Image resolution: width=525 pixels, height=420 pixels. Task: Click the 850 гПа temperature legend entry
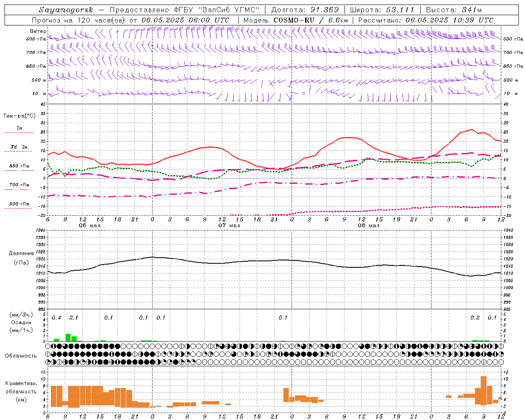pos(19,166)
